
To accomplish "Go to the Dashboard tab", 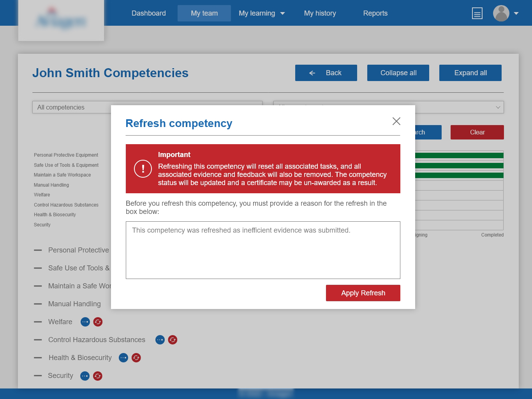I will pos(148,13).
